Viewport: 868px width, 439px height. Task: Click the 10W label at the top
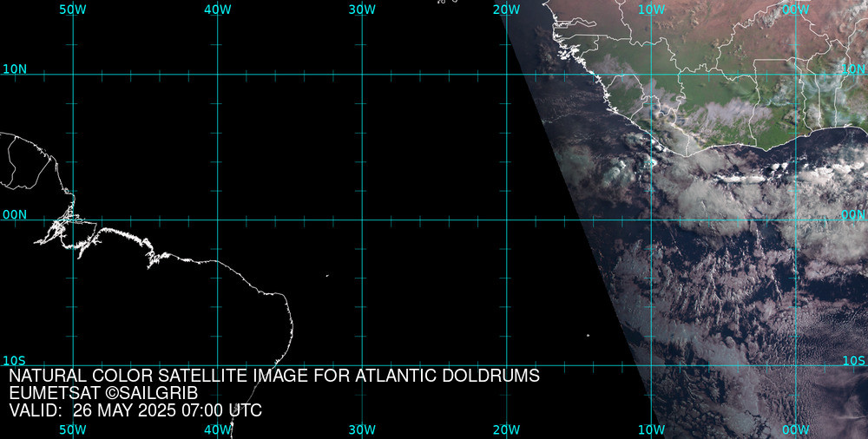652,10
